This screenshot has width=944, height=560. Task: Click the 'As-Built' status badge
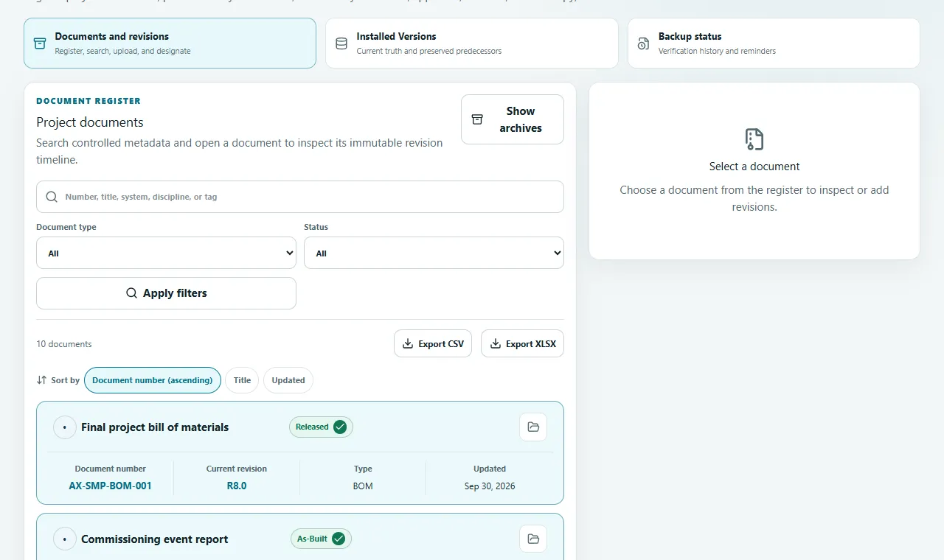(x=321, y=539)
